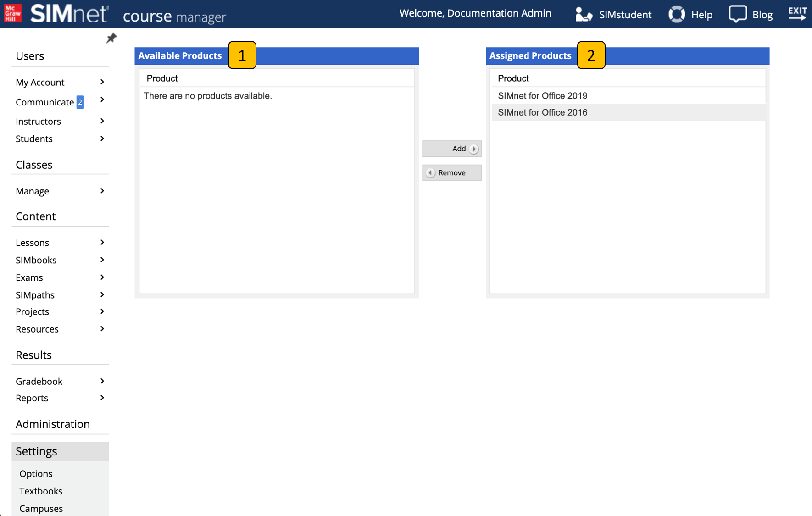
Task: Open Manage classes menu item
Action: [x=32, y=191]
